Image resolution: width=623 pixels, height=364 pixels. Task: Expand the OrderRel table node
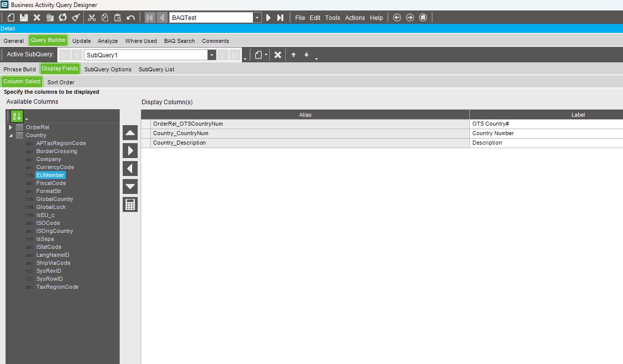click(10, 127)
